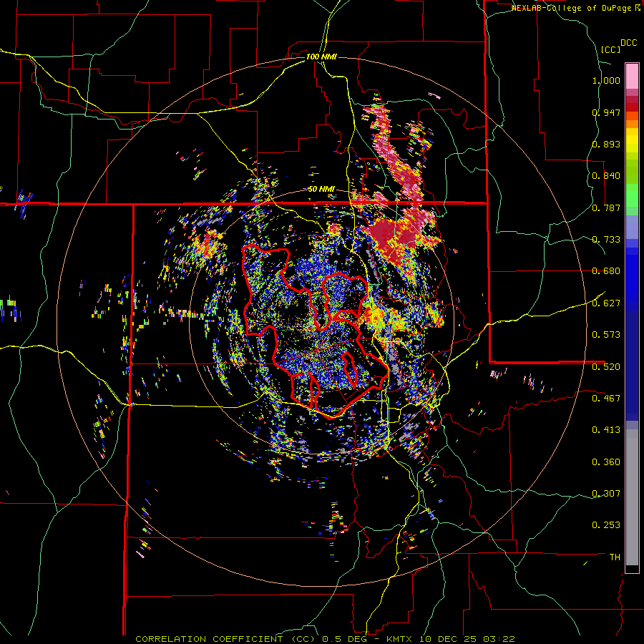Pick the lavender swatch near 0.733 on the color bar
644x644 pixels.
(632, 227)
